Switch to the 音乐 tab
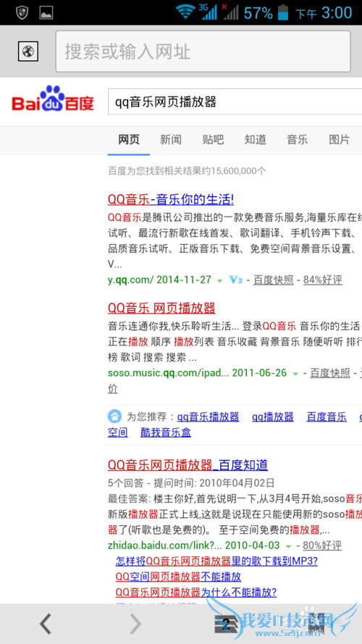 tap(297, 140)
